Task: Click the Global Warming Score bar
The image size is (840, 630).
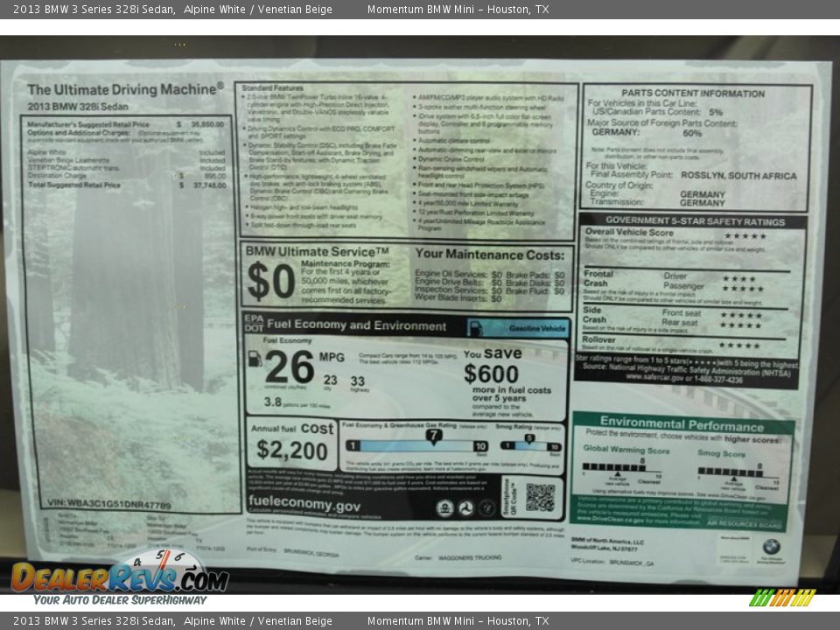Action: coord(617,468)
